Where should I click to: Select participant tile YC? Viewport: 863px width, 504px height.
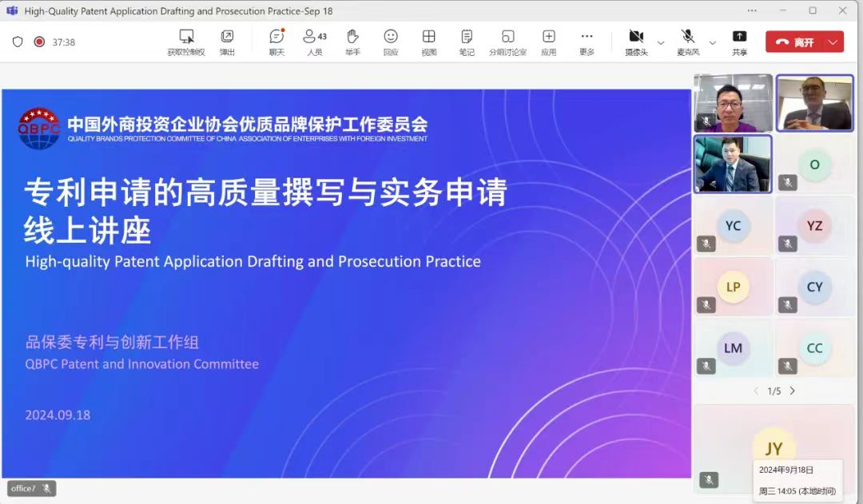coord(733,225)
